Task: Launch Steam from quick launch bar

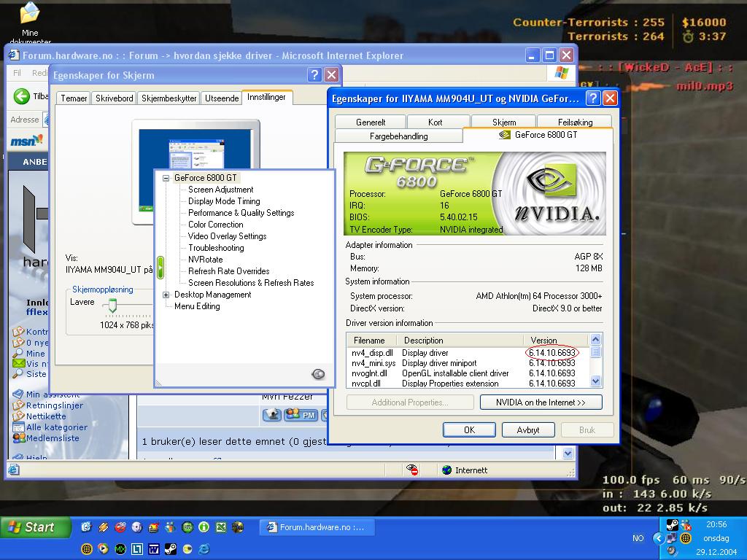Action: (x=170, y=549)
